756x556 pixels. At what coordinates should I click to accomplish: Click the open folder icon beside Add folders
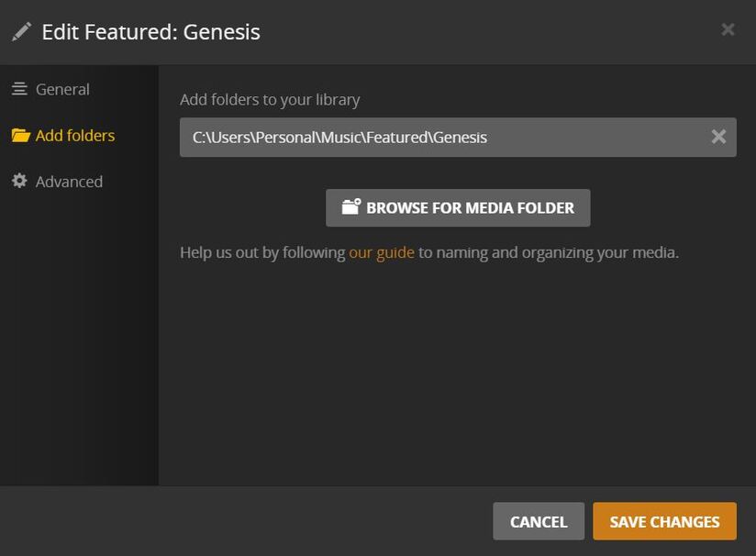pos(20,136)
